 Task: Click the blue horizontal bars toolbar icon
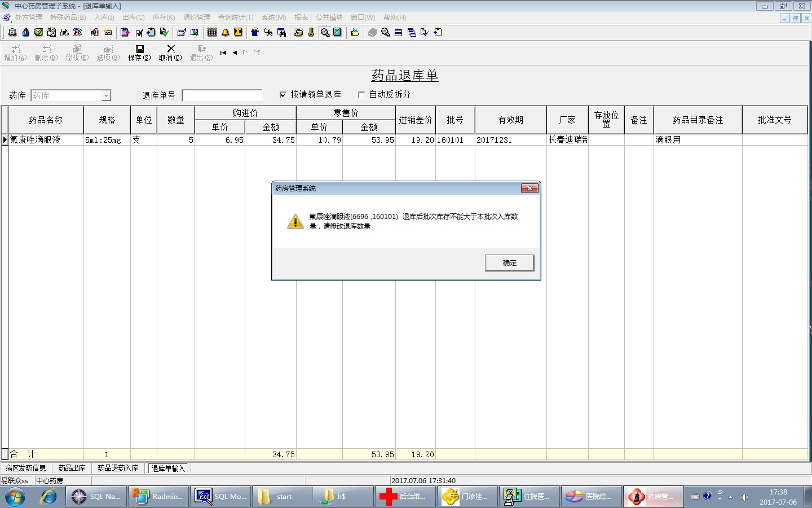pyautogui.click(x=398, y=32)
